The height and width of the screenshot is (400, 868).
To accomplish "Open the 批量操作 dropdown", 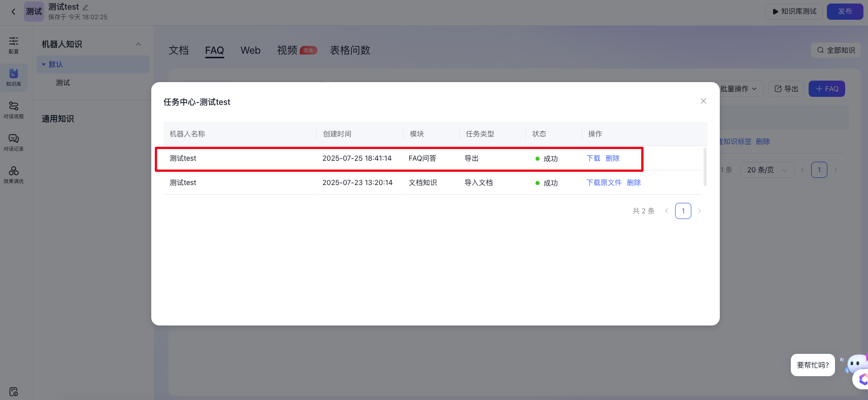I will [x=738, y=89].
